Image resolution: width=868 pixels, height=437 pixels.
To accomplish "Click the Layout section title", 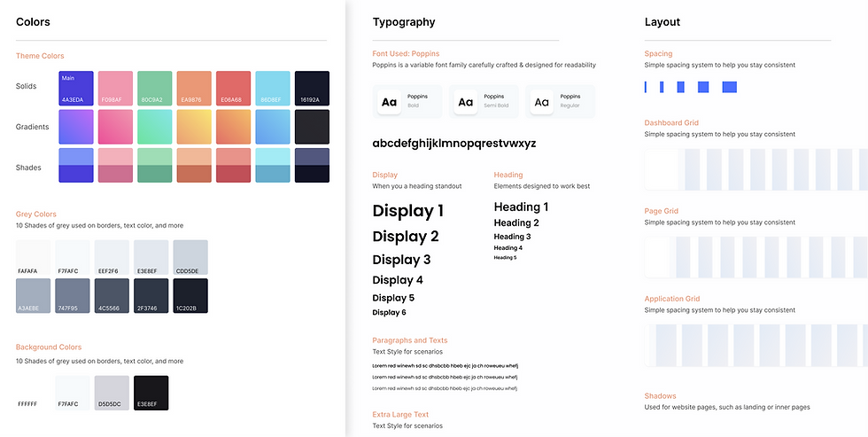I will (663, 22).
